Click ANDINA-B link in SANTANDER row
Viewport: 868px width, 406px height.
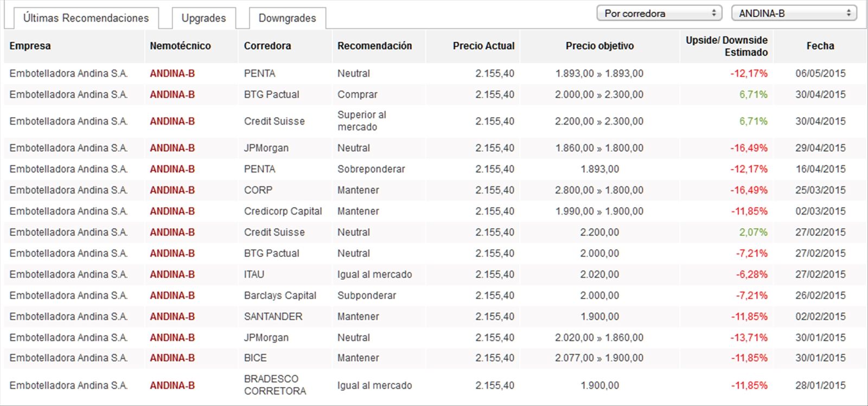[172, 317]
